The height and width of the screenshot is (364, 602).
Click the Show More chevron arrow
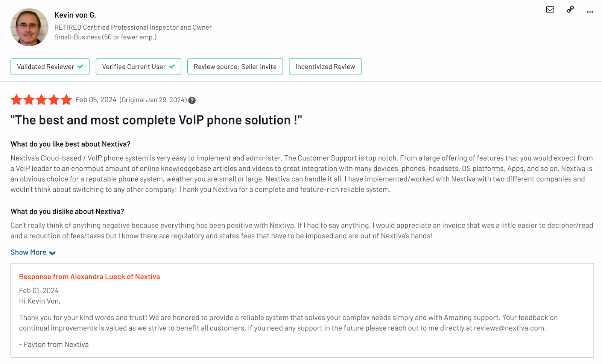click(x=52, y=253)
